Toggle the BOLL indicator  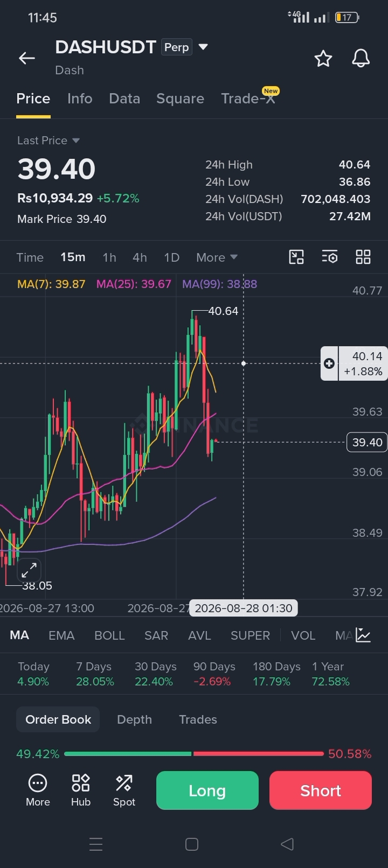(109, 635)
